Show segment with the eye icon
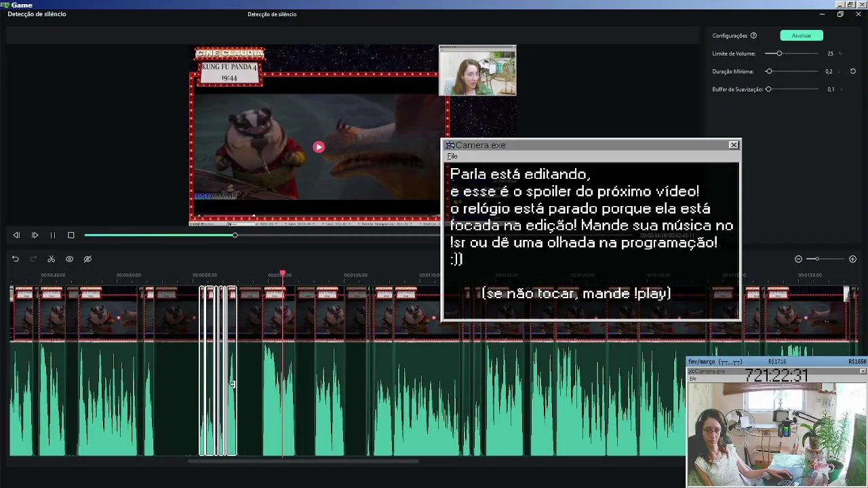 [69, 259]
